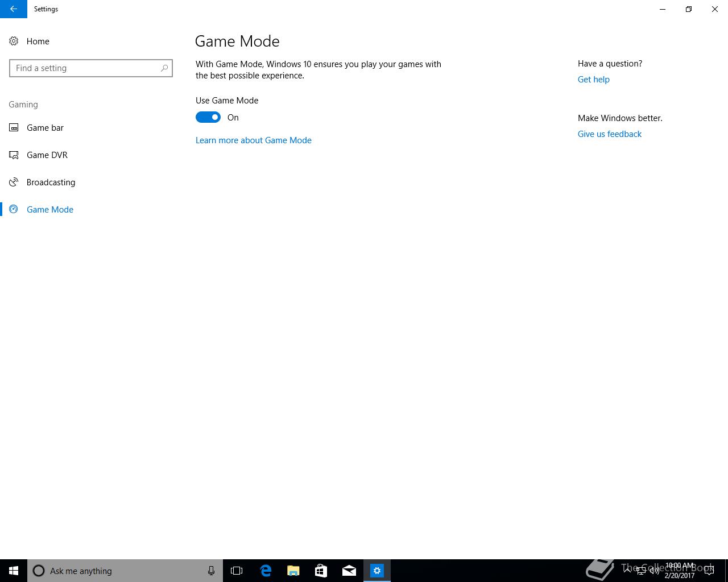Click Ask me anything search box

click(125, 571)
